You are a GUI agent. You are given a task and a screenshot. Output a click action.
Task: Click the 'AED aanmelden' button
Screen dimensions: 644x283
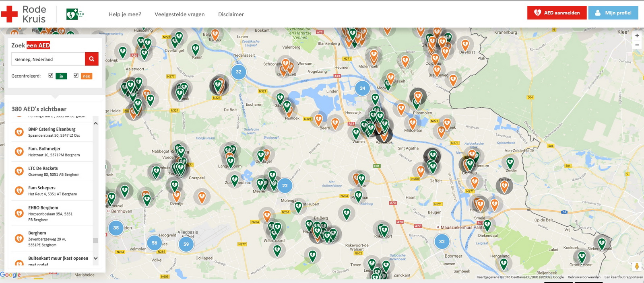click(x=557, y=13)
